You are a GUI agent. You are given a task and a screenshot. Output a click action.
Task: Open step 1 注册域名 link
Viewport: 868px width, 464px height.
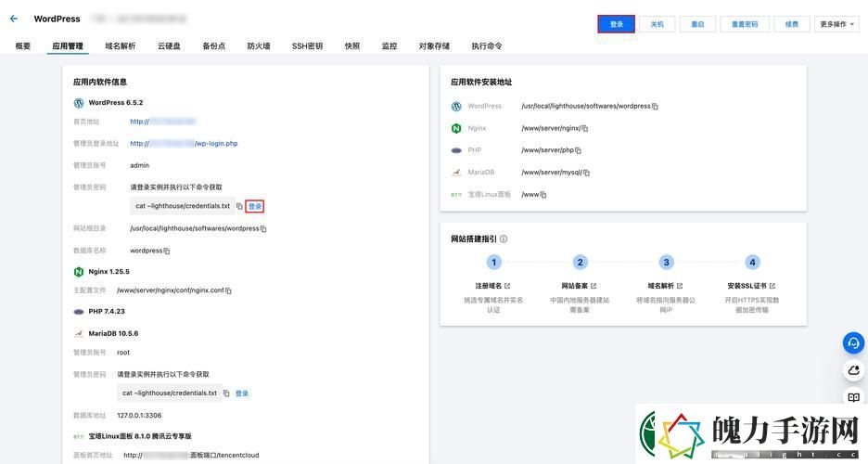coord(492,286)
